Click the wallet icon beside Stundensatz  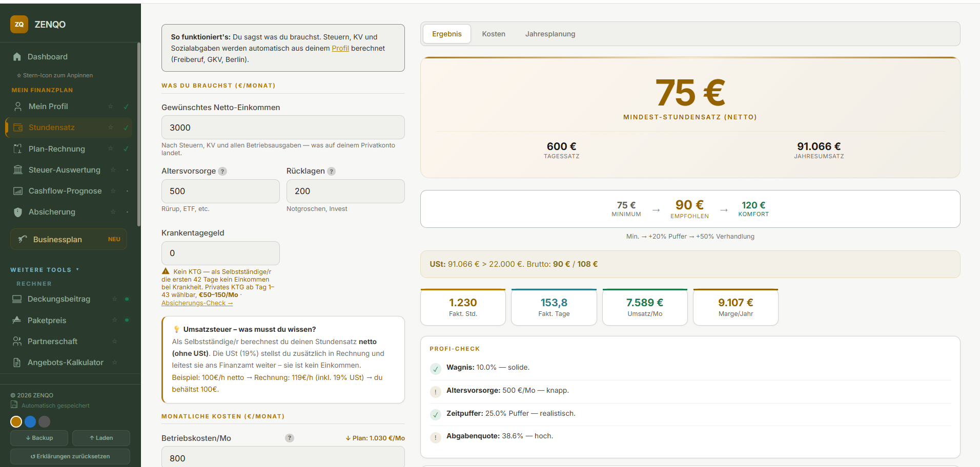point(18,128)
